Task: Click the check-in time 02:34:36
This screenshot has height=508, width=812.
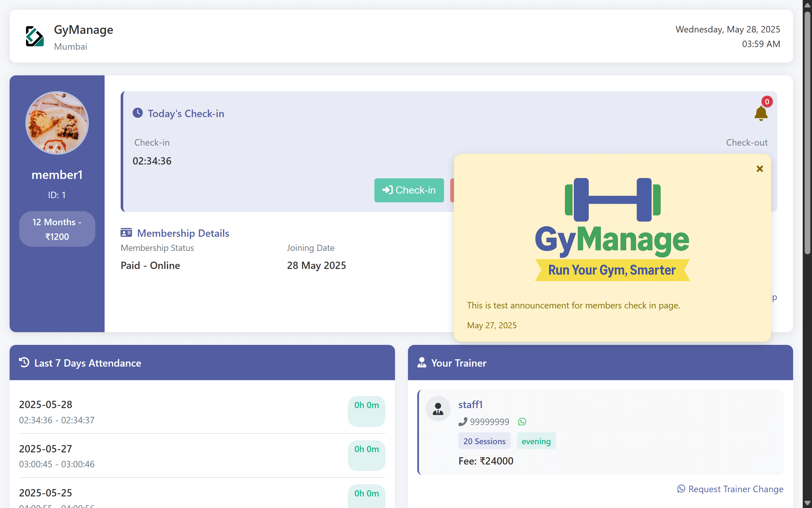Action: pos(152,161)
